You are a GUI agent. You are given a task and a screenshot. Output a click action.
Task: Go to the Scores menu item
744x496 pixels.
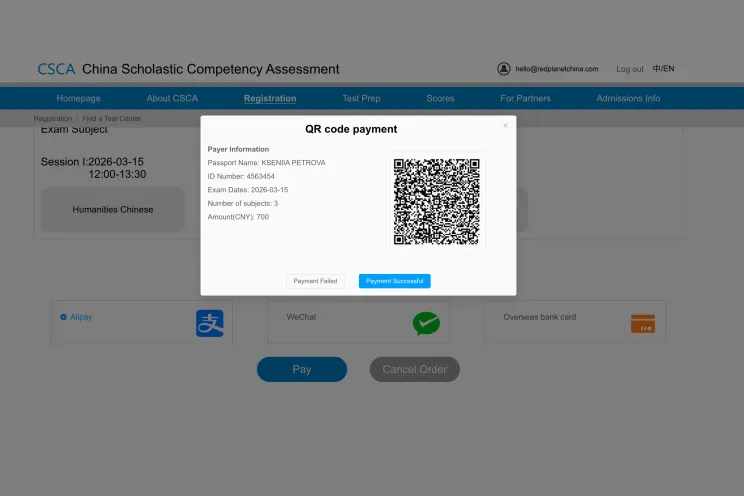pos(440,98)
